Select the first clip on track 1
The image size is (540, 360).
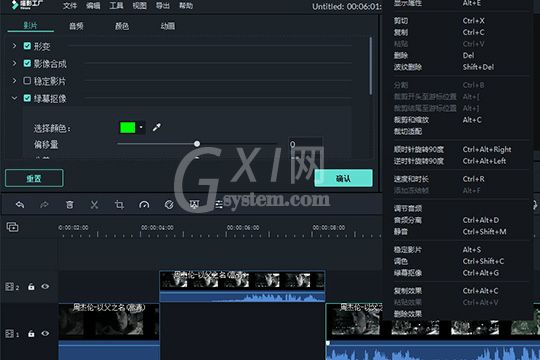click(x=109, y=331)
